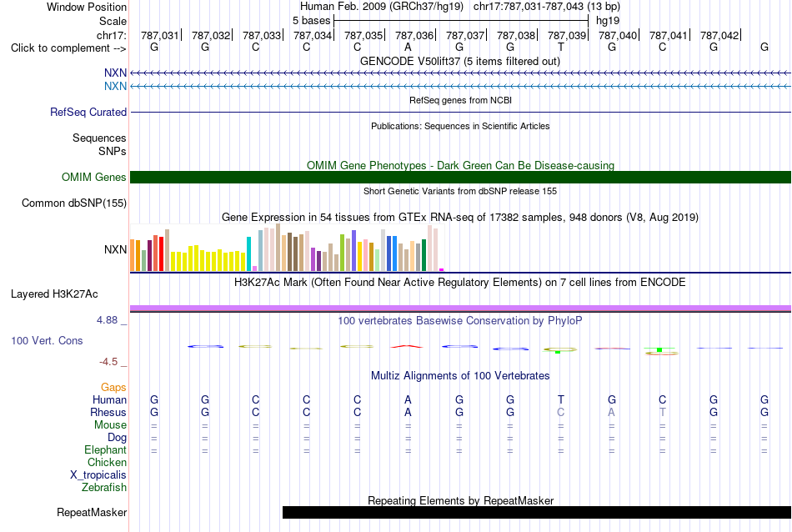Open Multiz Alignments of 100 Vertebrates title
The image size is (792, 532).
point(460,375)
